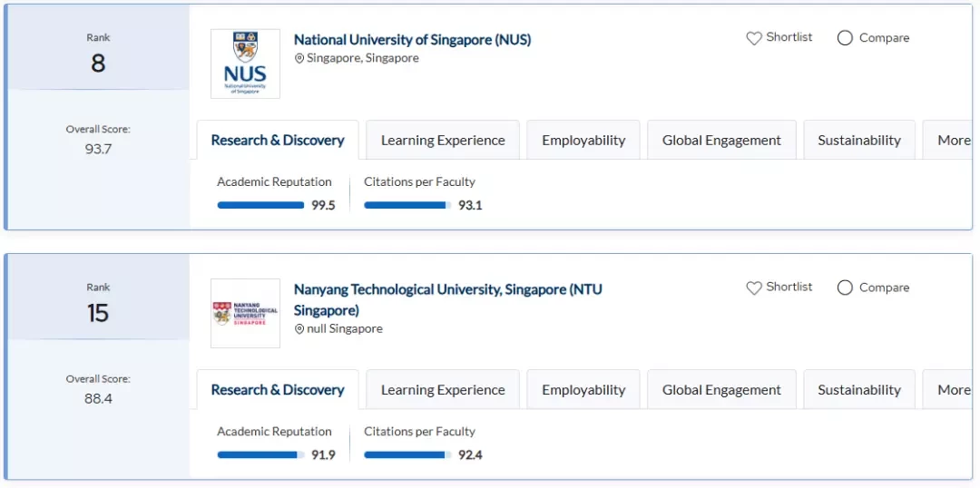Open the Employability tab for NUS
Viewport: 980px width, 488px height.
coord(583,140)
